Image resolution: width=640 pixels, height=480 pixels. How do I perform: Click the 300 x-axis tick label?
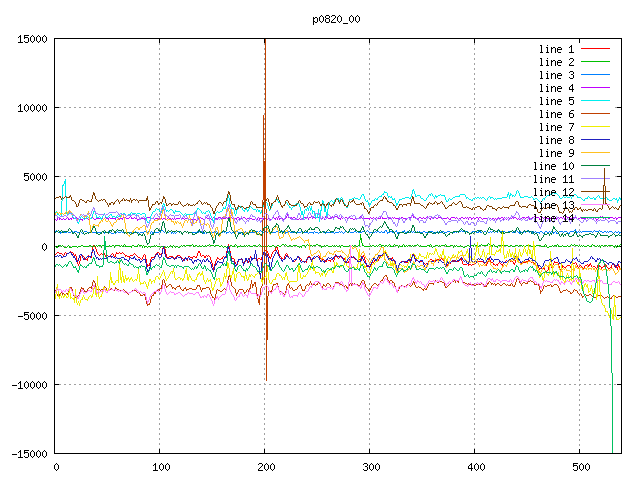coord(370,467)
